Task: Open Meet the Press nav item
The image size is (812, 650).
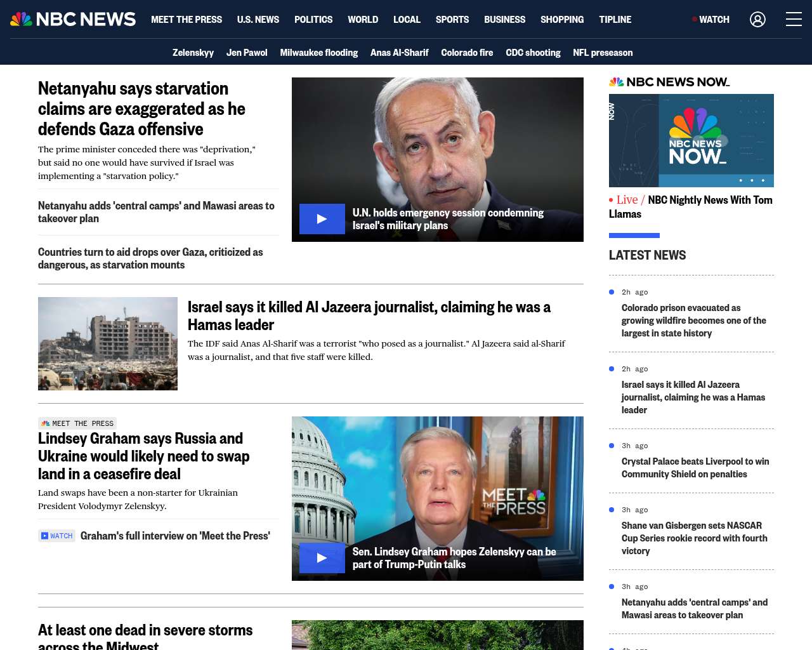Action: coord(187,20)
